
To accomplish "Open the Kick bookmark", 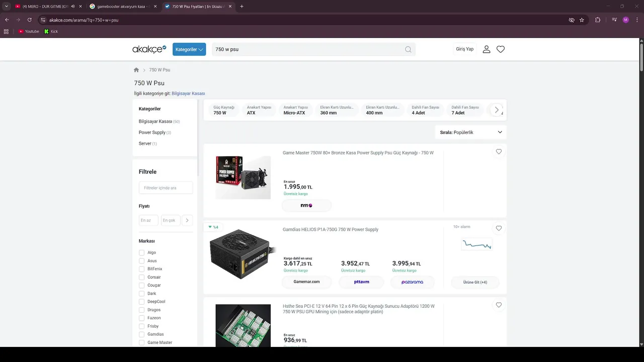I will coord(51,31).
